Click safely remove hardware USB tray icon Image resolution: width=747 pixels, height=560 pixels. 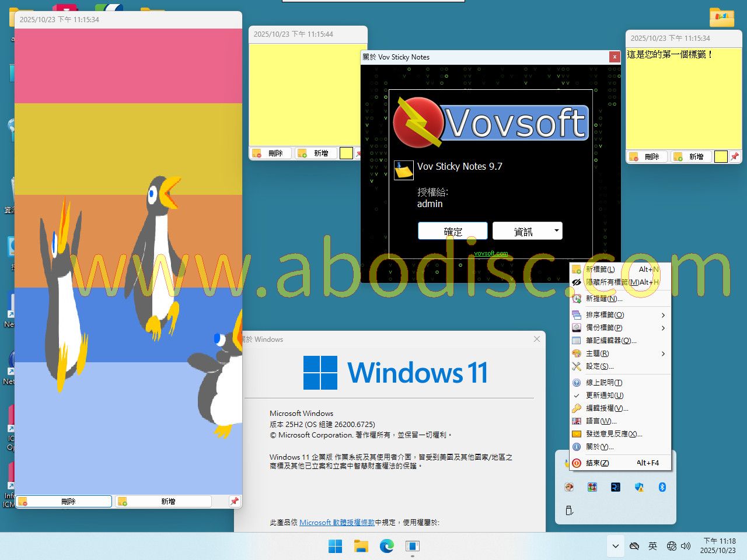click(x=569, y=510)
